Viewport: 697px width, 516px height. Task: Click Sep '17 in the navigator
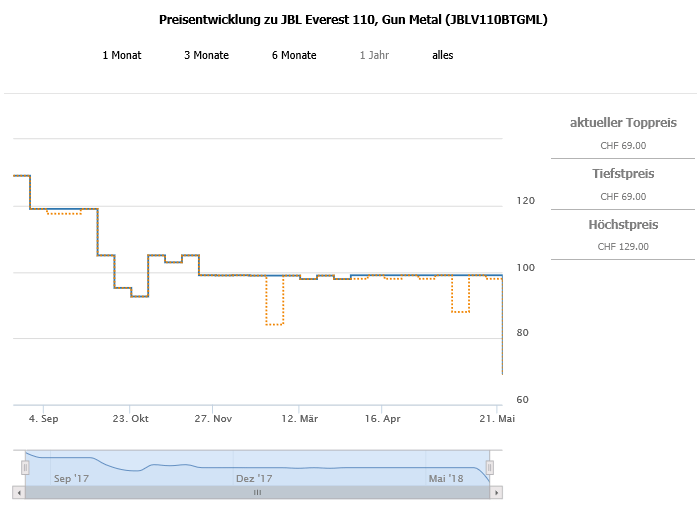[71, 479]
